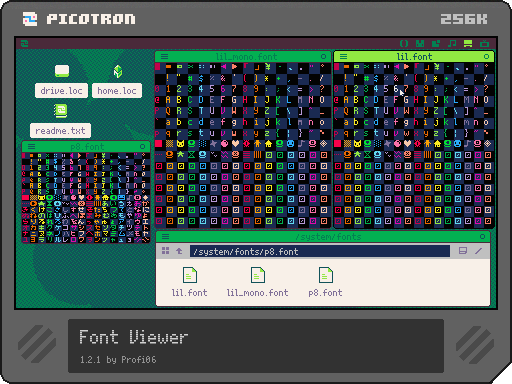Click the /system/fonts/p8.font path field

[x=320, y=251]
